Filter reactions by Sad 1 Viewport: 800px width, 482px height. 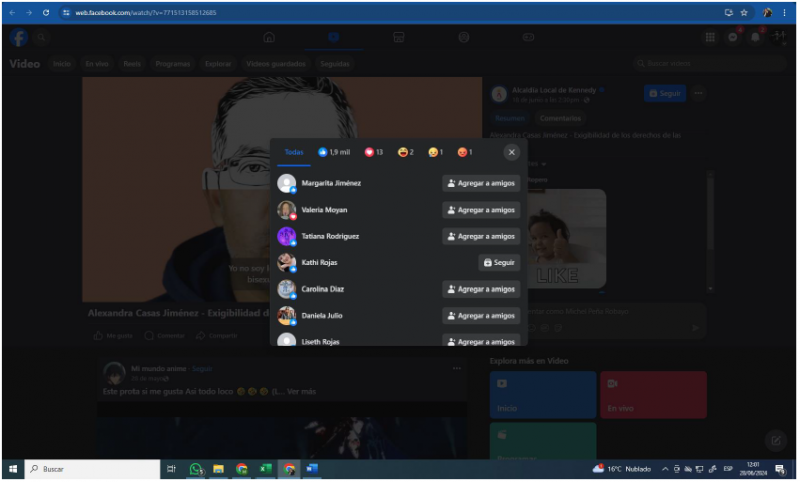point(436,153)
